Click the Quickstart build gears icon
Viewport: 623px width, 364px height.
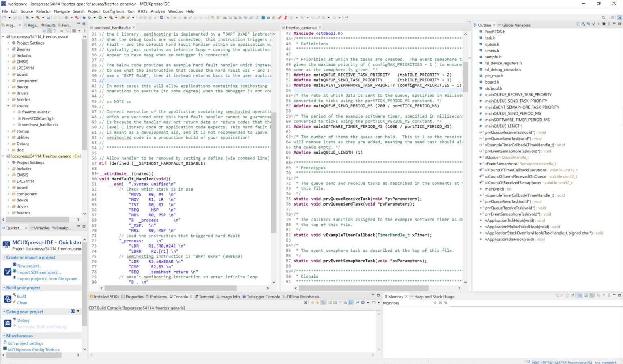pyautogui.click(x=7, y=300)
